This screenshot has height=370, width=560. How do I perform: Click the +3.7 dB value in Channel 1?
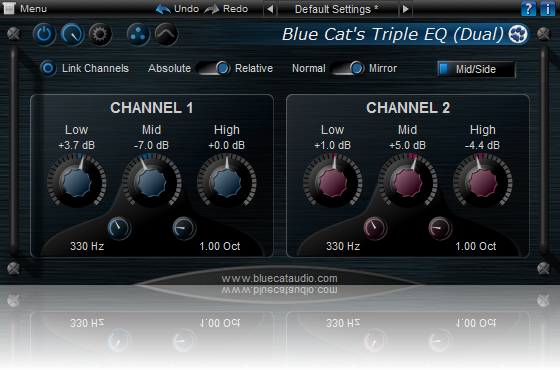[x=76, y=145]
